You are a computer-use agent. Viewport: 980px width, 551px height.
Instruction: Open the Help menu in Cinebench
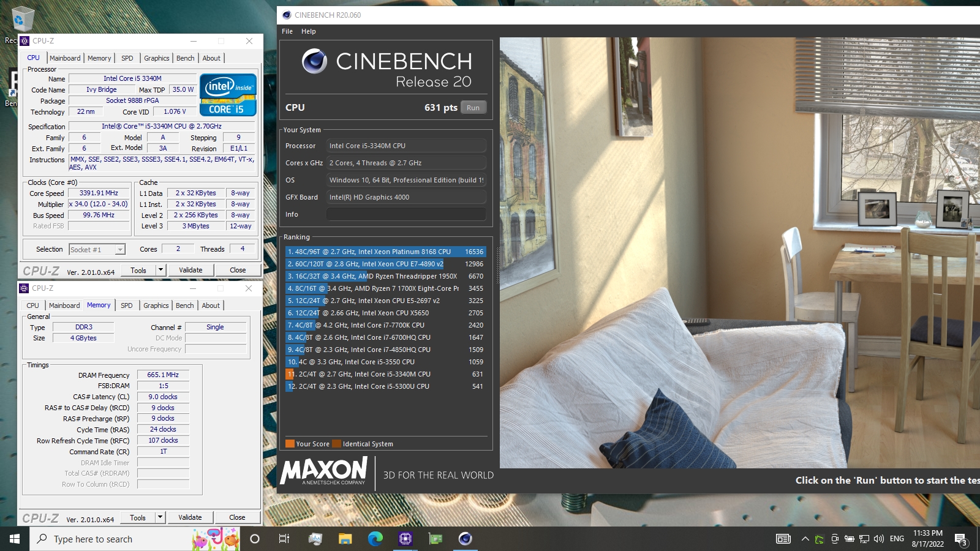(309, 31)
